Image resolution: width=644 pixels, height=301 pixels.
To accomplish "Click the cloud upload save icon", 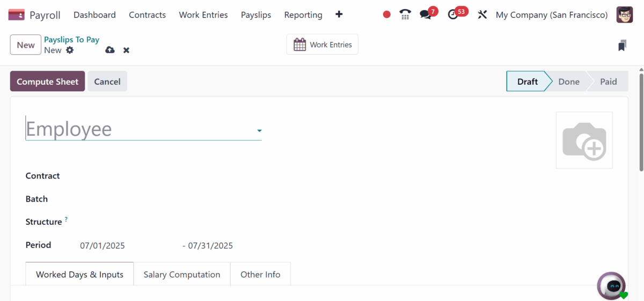I will click(110, 50).
